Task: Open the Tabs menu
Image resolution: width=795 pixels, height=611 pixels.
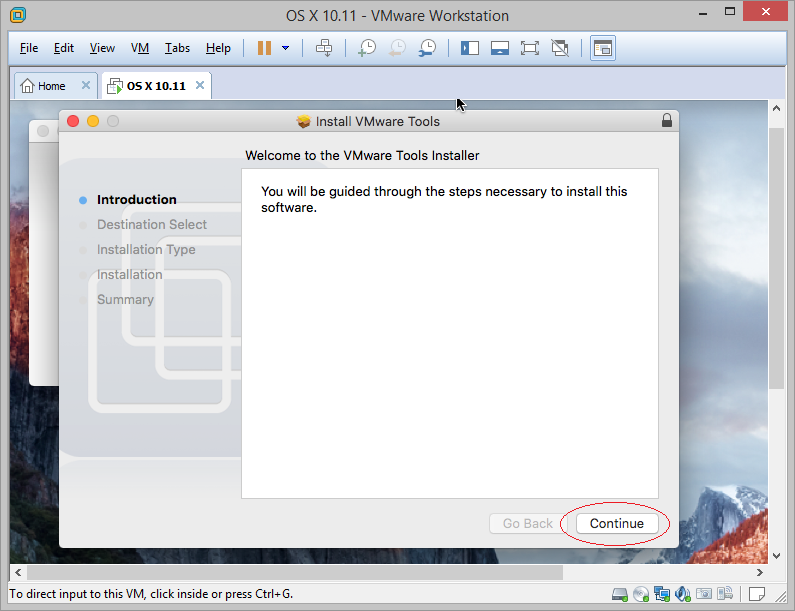Action: coord(177,48)
